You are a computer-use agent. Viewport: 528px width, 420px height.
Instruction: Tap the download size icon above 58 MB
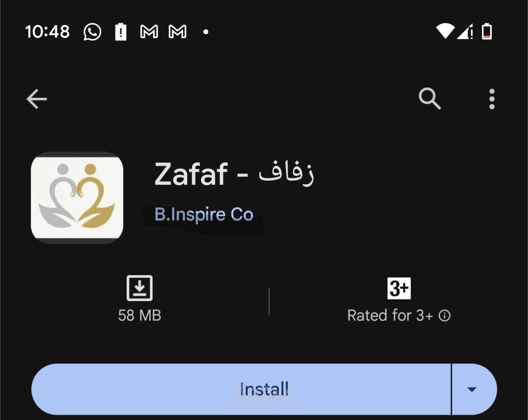coord(140,287)
